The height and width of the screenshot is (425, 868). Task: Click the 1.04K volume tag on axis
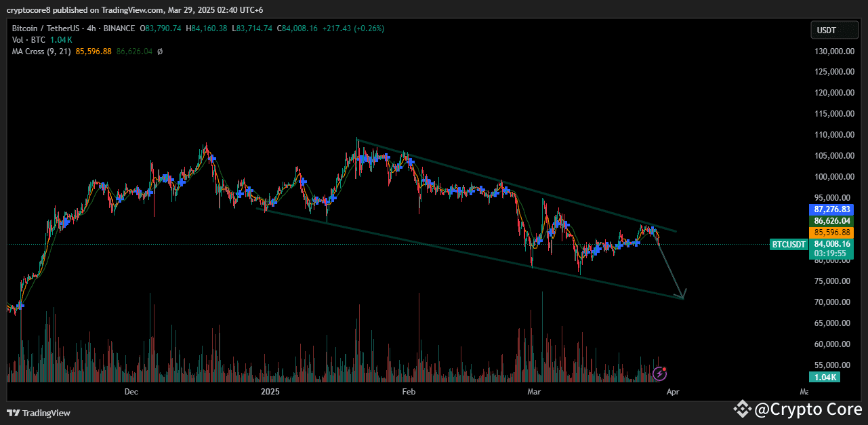824,377
